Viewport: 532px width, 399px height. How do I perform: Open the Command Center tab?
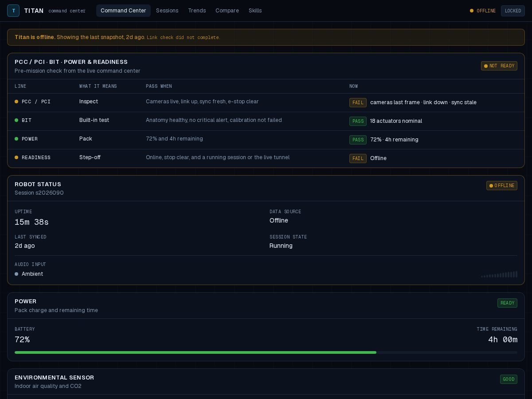pyautogui.click(x=123, y=11)
